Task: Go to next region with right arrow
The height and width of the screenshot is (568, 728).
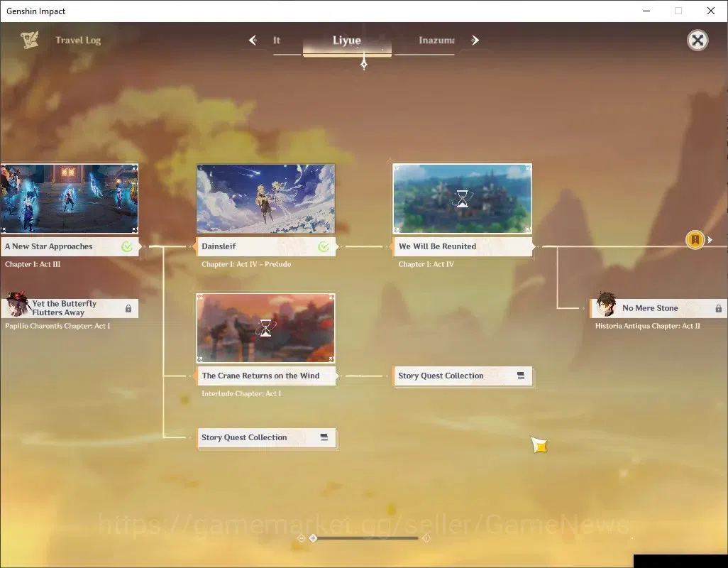Action: [475, 40]
